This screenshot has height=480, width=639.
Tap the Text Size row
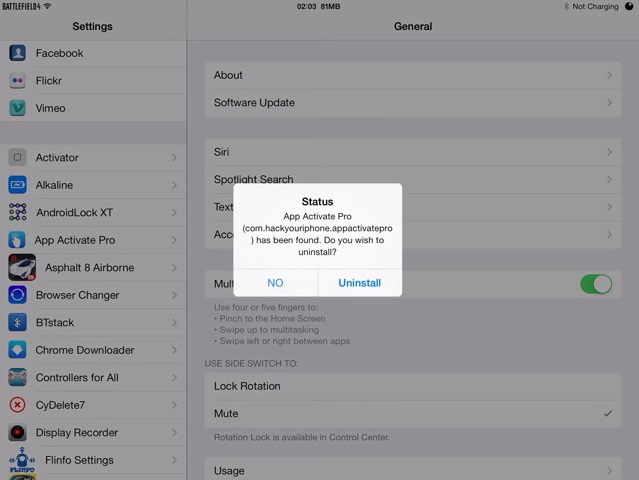pyautogui.click(x=413, y=207)
